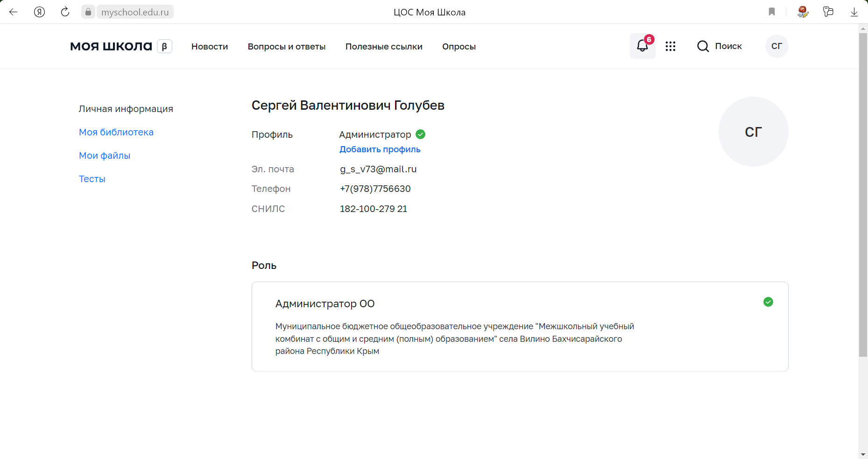
Task: Reload the page with the refresh icon
Action: coord(65,12)
